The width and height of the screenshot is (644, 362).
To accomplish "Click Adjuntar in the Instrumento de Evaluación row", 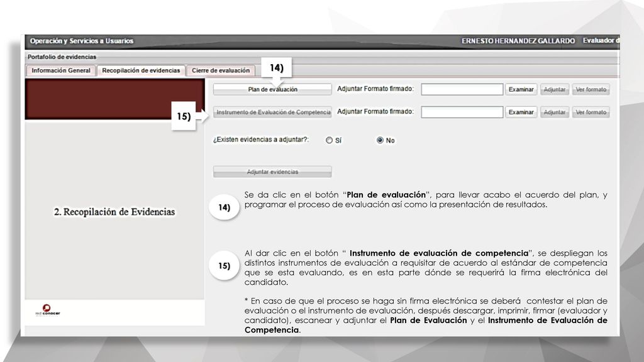I will 555,112.
